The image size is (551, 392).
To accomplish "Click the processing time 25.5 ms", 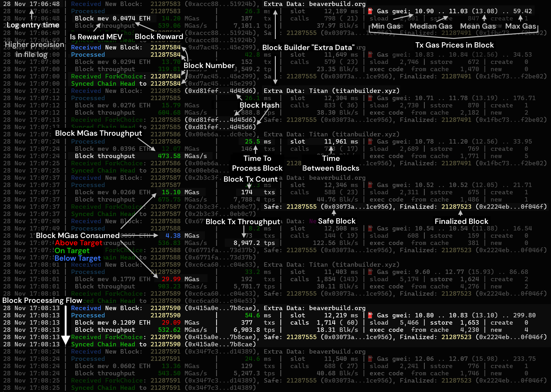I will click(x=258, y=141).
